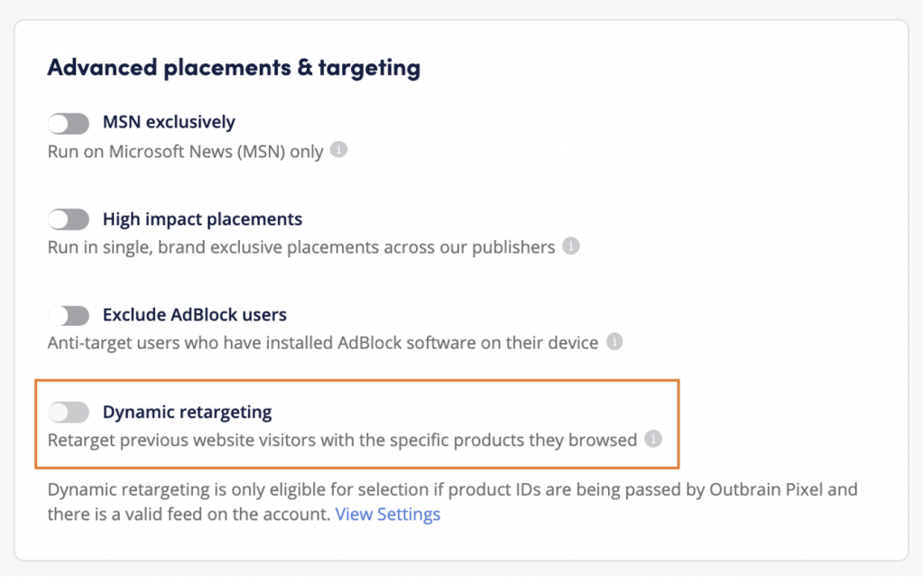Click "Run on Microsoft News (MSN) only" text

coord(185,151)
